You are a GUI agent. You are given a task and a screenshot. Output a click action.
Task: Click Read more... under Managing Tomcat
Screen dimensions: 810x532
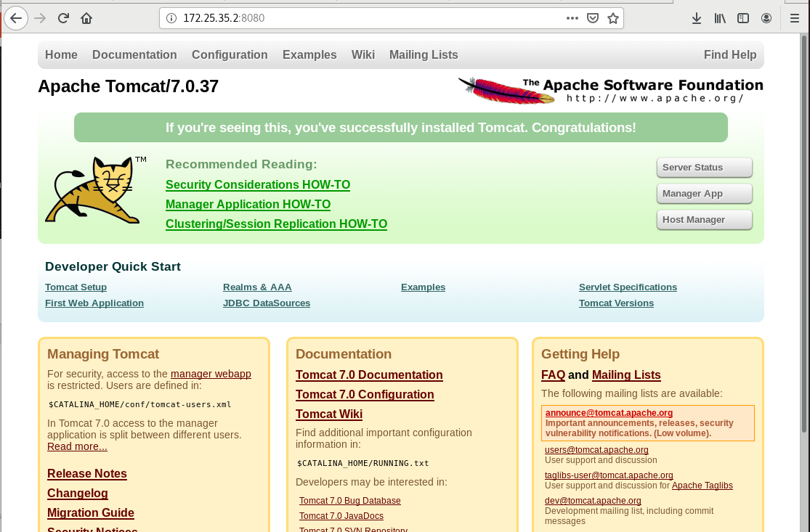coord(77,446)
